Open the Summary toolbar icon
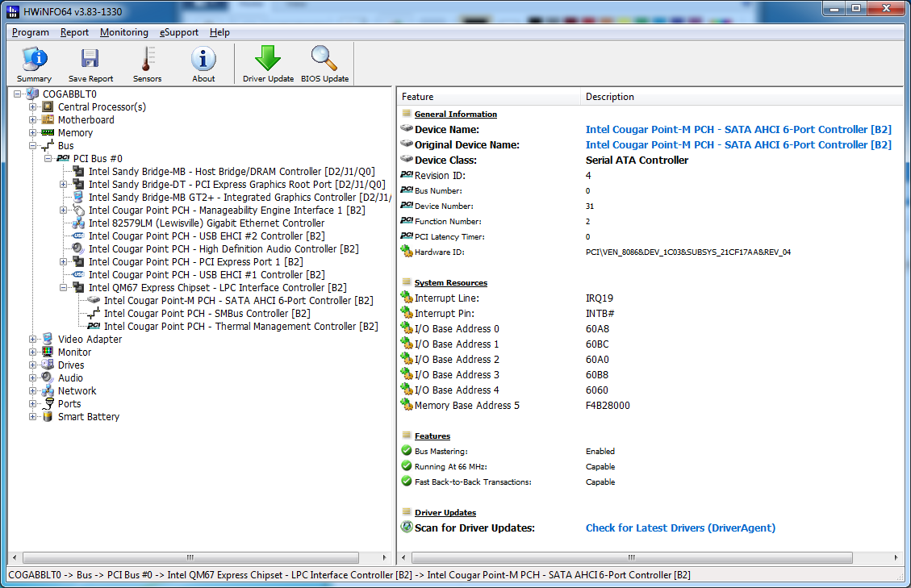This screenshot has height=588, width=911. tap(34, 64)
